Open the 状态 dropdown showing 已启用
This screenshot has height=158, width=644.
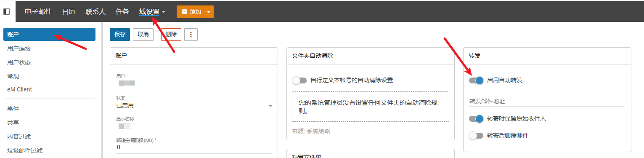[x=194, y=105]
